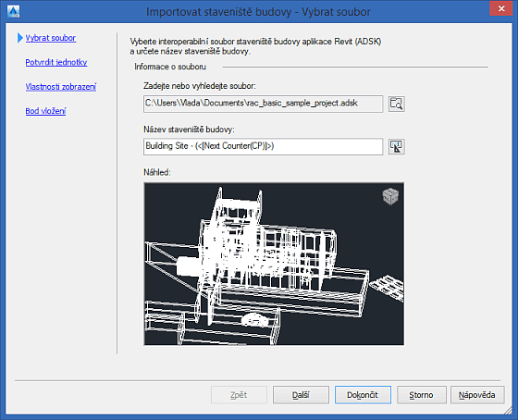Click the resize grip in dialog corner
Viewport: 518px width, 420px height.
click(508, 410)
